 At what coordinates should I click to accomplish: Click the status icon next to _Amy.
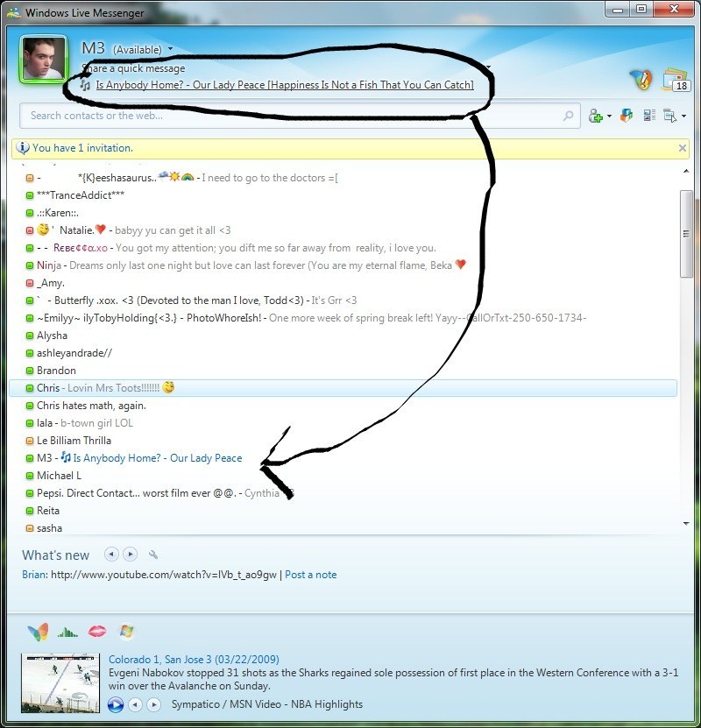[x=30, y=283]
